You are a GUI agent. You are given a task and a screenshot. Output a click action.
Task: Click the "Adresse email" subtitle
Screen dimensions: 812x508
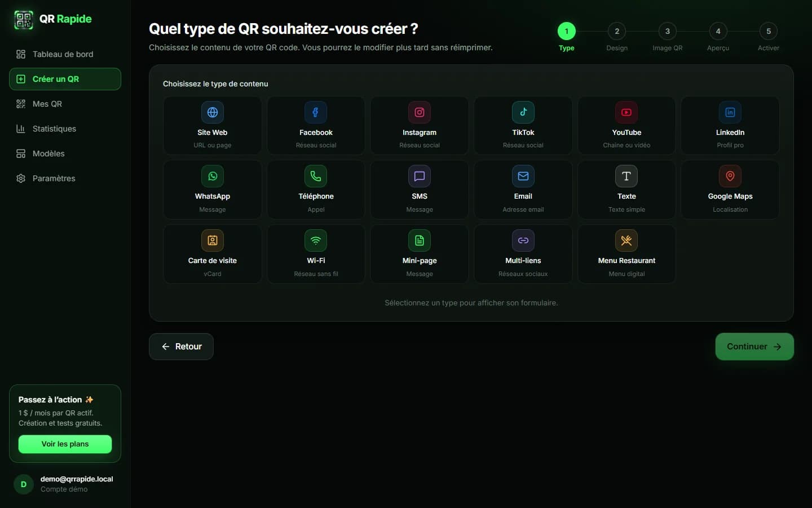523,209
